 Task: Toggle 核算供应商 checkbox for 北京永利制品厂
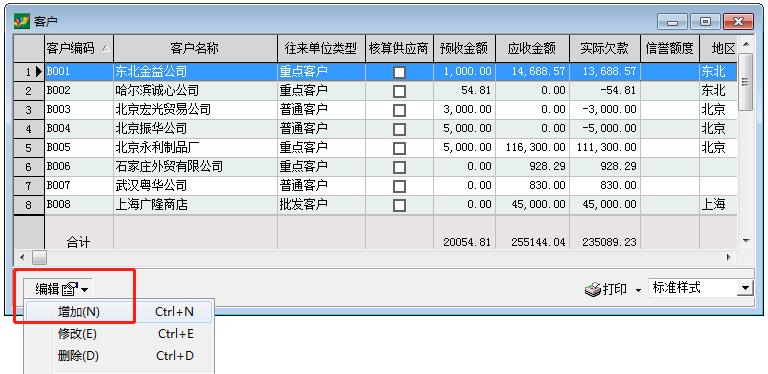[x=399, y=148]
